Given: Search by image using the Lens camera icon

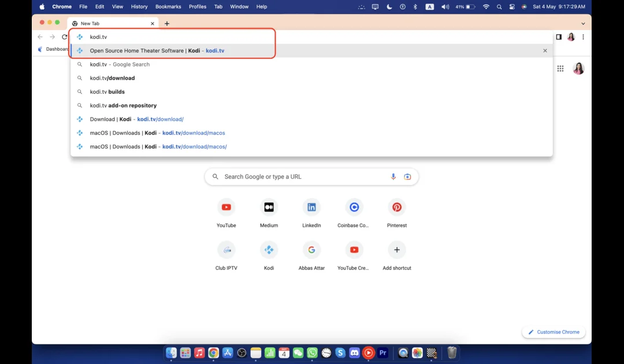Looking at the screenshot, I should coord(407,176).
